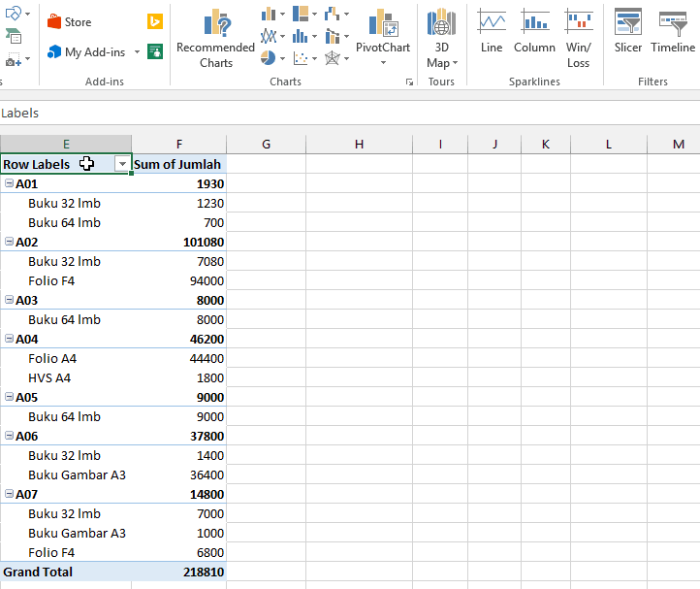Click the SmartArt icon

14,36
